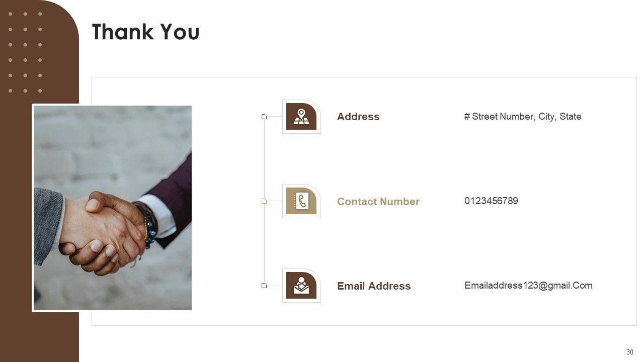Image resolution: width=644 pixels, height=362 pixels.
Task: Click the "Thank You" title text
Action: tap(145, 32)
